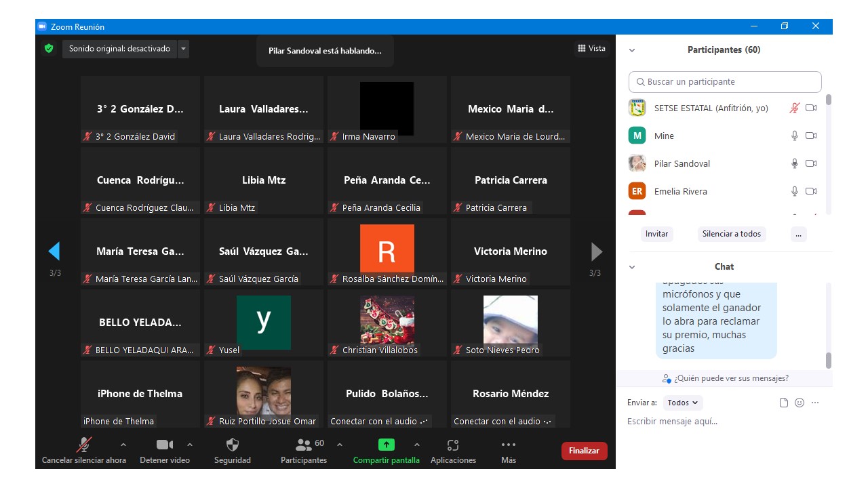Toggle Sonido original desactivado button
This screenshot has width=868, height=488.
click(x=119, y=49)
